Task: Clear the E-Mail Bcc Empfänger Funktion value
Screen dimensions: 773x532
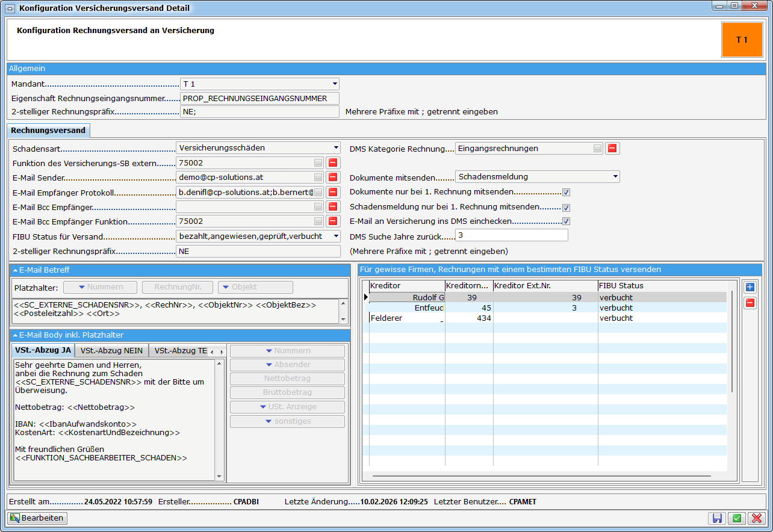Action: coord(333,221)
